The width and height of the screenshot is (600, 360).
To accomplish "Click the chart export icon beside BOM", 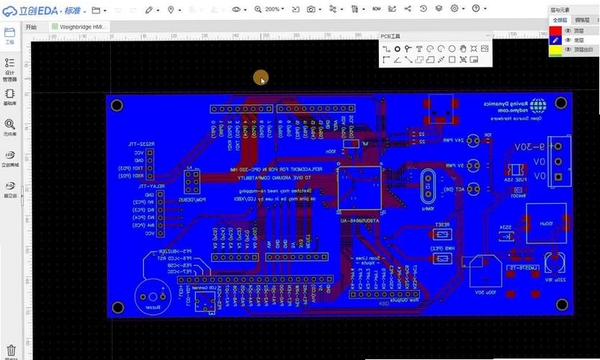I will pos(392,8).
